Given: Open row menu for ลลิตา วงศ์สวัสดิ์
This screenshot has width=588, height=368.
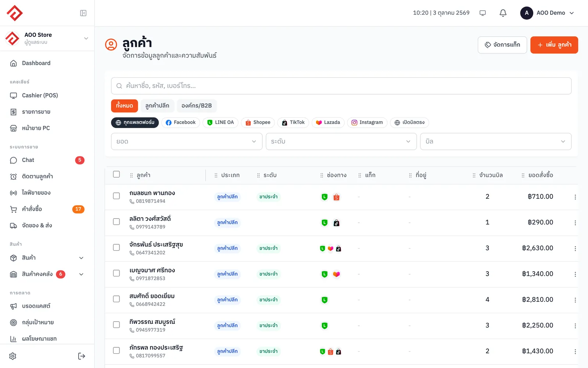Looking at the screenshot, I should [x=575, y=223].
